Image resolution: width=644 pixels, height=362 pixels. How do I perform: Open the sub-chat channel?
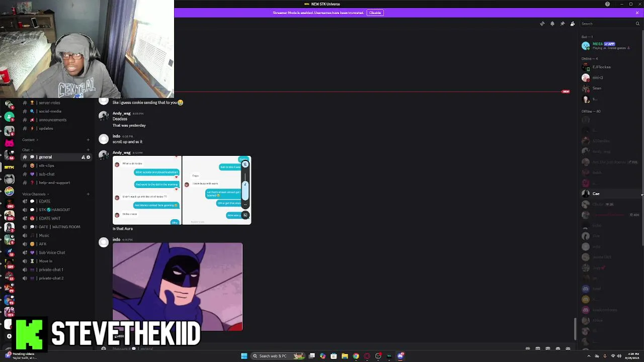pos(56,174)
